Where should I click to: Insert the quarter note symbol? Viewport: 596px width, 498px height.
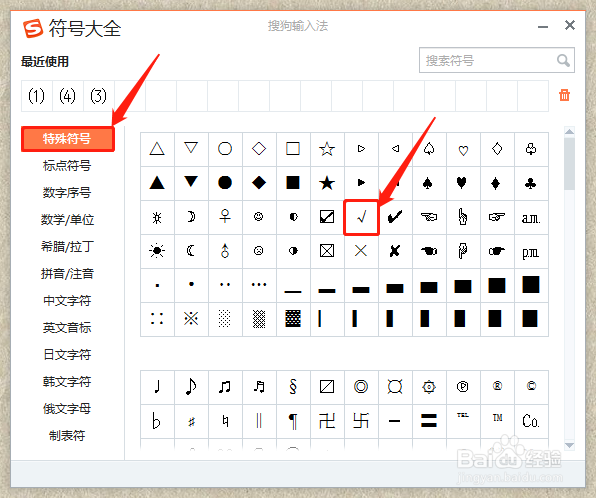[157, 387]
